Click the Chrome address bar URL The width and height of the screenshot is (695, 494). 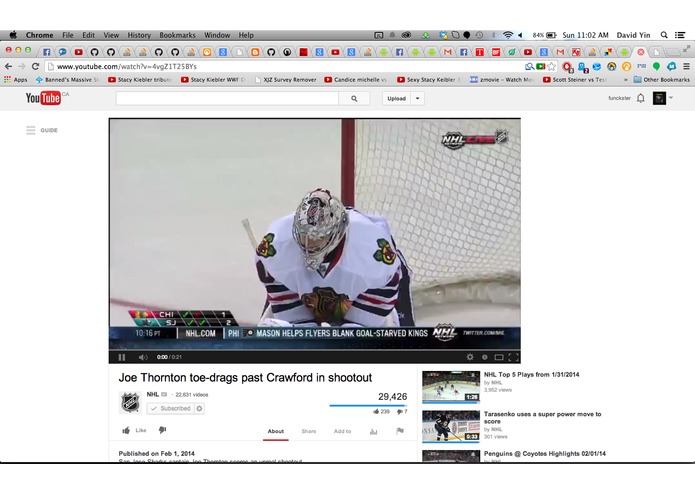[127, 66]
